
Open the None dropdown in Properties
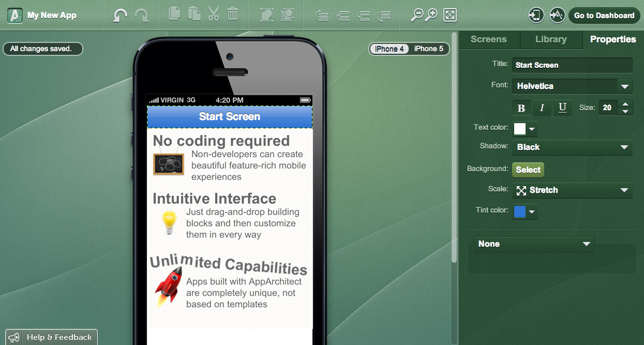click(x=534, y=244)
